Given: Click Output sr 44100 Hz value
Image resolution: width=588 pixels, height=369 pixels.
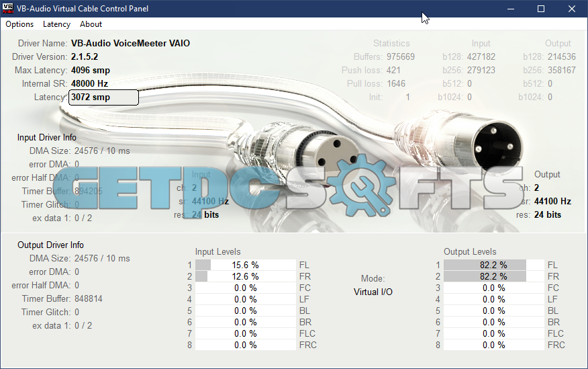Looking at the screenshot, I should (x=552, y=201).
